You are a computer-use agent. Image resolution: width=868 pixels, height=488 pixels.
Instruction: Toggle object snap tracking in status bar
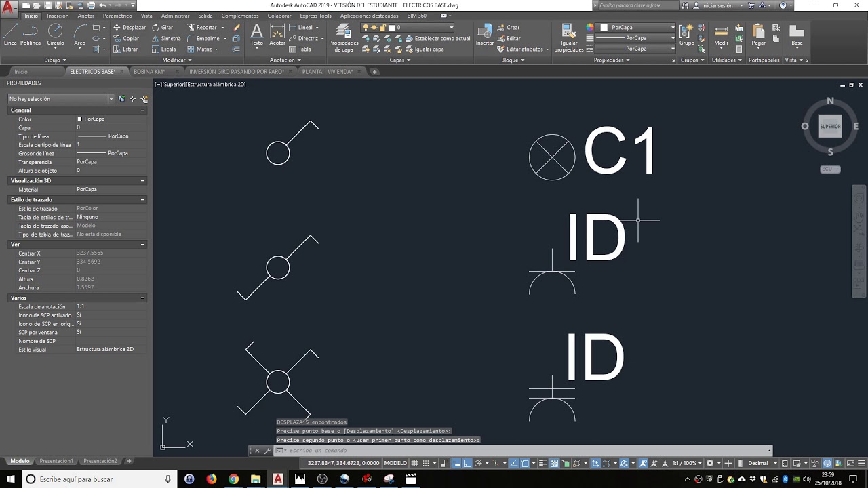pos(513,463)
